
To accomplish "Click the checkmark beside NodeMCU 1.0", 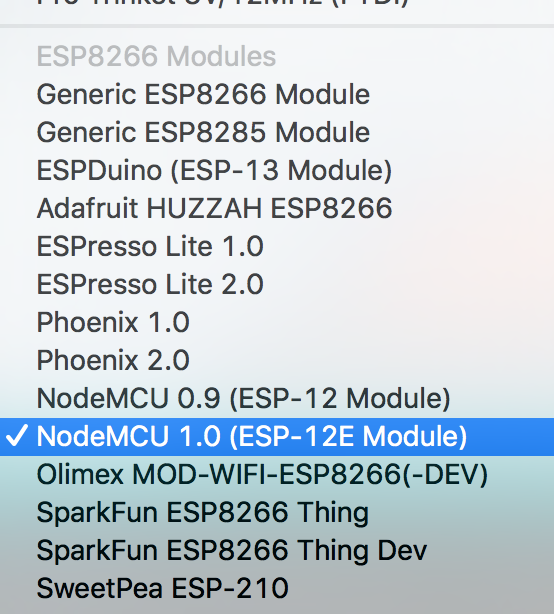I will pos(16,435).
